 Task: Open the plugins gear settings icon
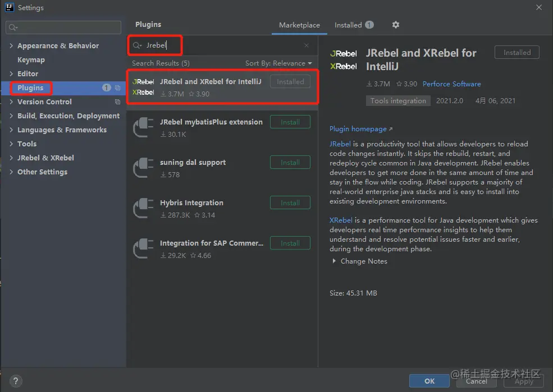coord(396,25)
